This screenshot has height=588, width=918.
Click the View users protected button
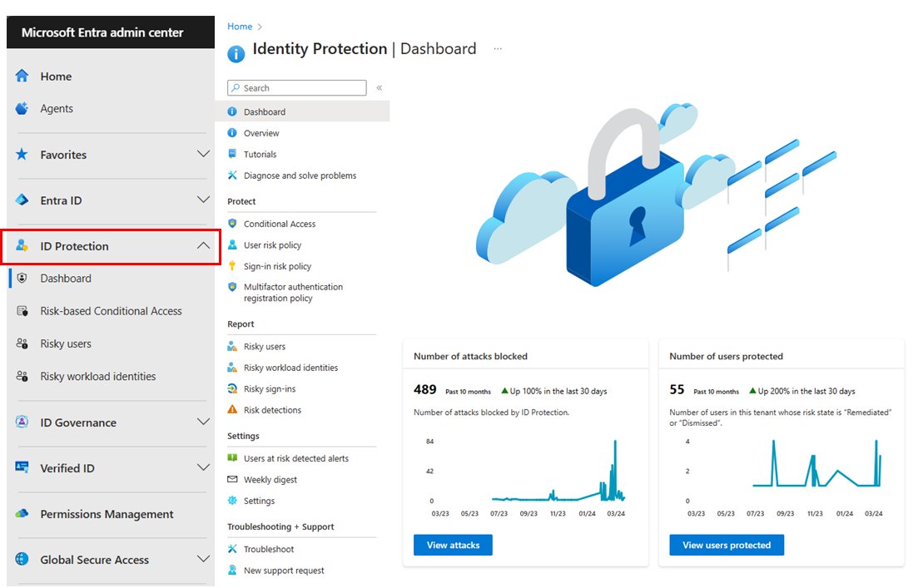tap(727, 545)
